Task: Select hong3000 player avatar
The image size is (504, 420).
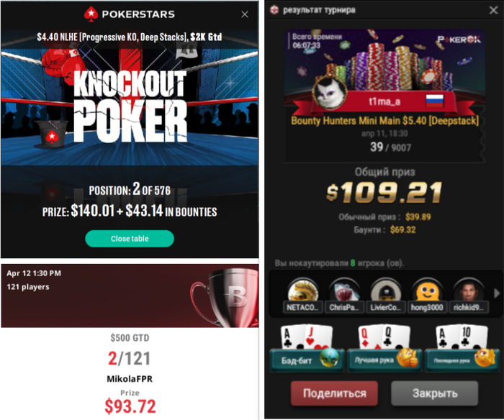Action: pyautogui.click(x=427, y=291)
